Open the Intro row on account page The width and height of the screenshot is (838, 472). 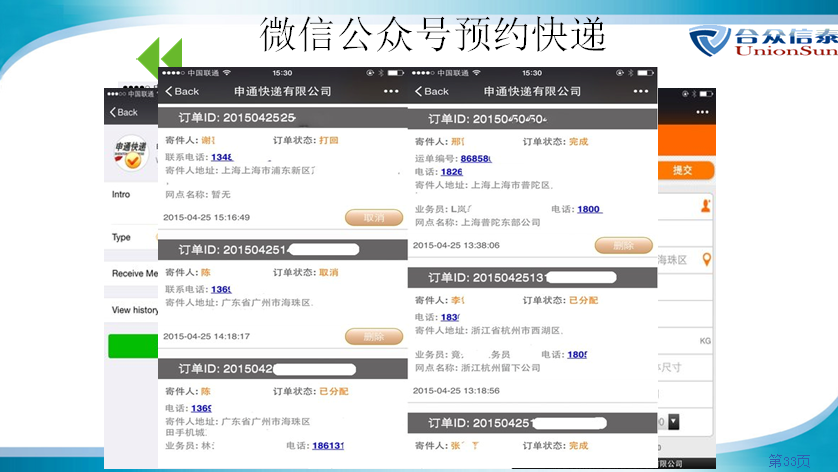pyautogui.click(x=131, y=195)
